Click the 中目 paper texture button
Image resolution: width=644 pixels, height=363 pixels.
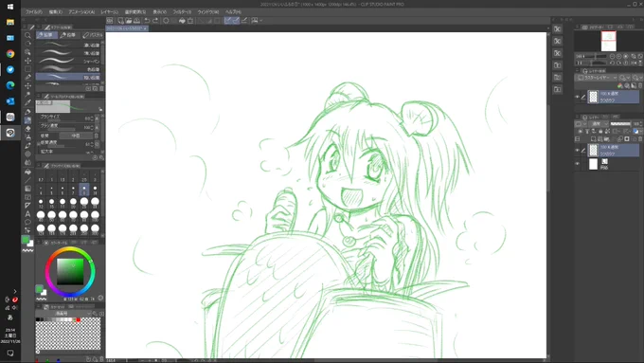click(x=76, y=136)
